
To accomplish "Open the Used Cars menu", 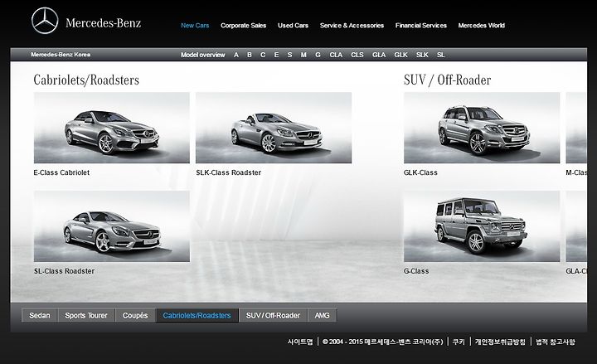I will pyautogui.click(x=293, y=26).
